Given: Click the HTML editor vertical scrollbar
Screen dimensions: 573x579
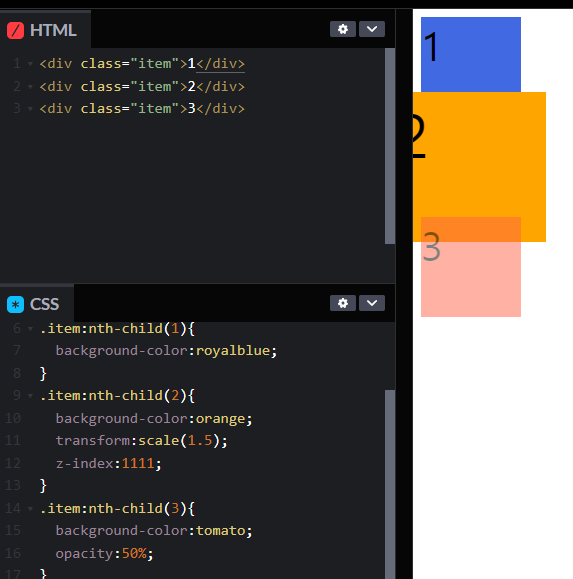Looking at the screenshot, I should coord(390,146).
